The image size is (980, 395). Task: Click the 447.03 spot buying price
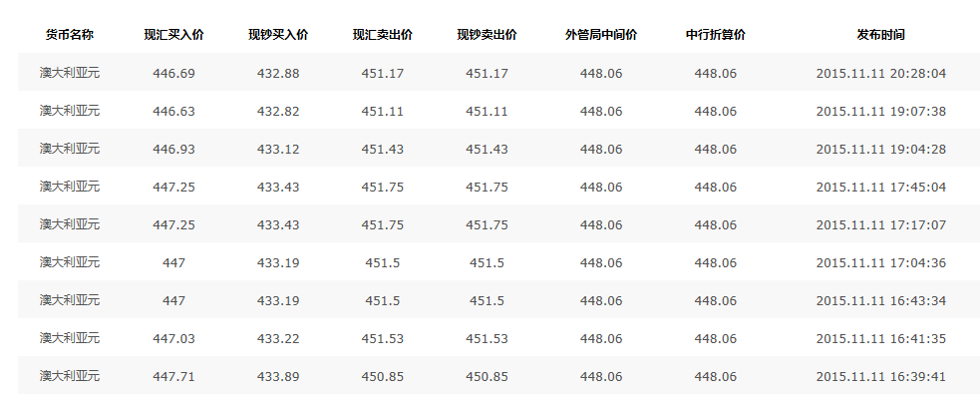pyautogui.click(x=173, y=339)
